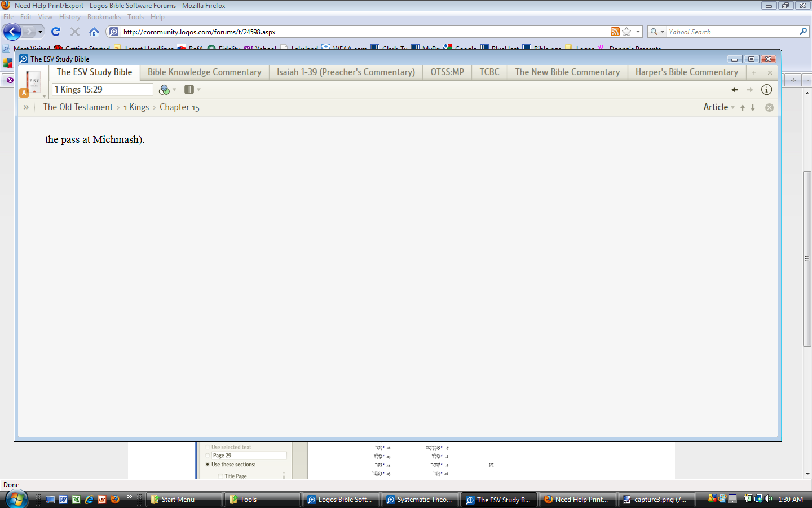The width and height of the screenshot is (812, 508).
Task: Open the ESV Study Bible panel menu icon
Action: [33, 84]
